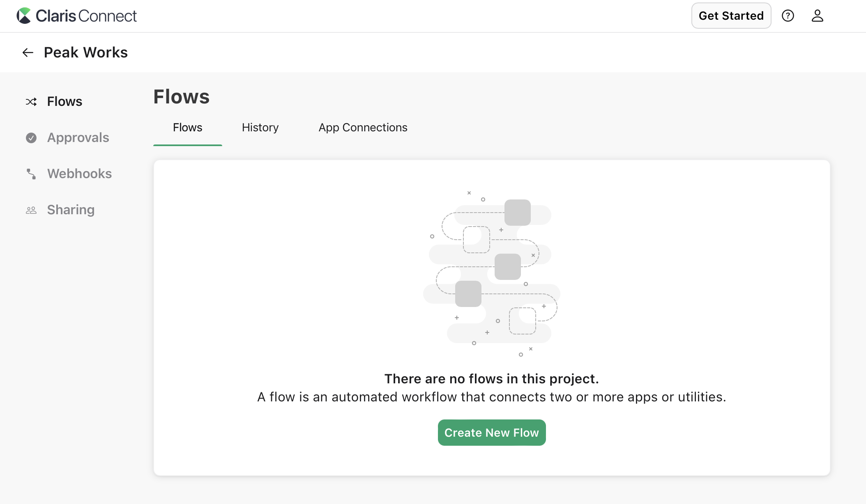866x504 pixels.
Task: Select Flows in the left sidebar
Action: coord(64,101)
